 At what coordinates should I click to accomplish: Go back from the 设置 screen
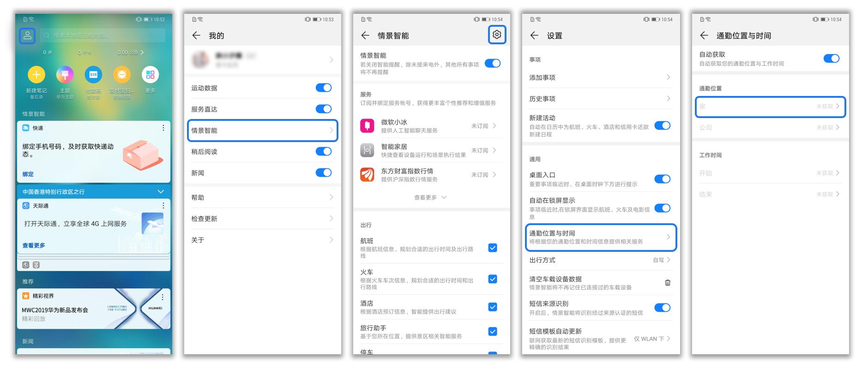tap(534, 36)
